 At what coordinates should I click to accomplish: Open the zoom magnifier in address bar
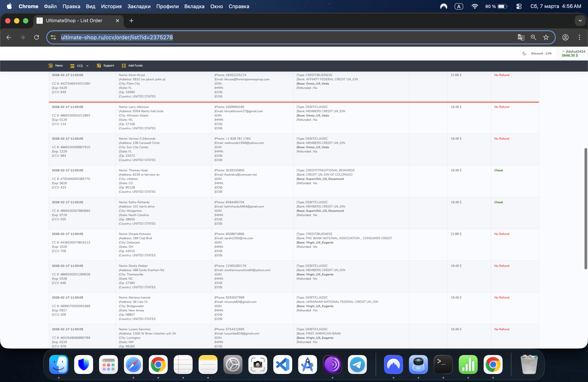point(533,37)
